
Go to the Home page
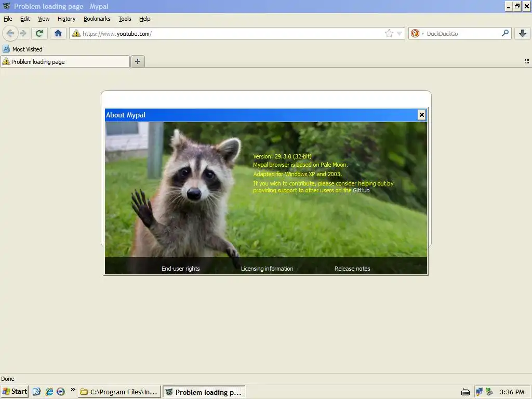click(58, 33)
